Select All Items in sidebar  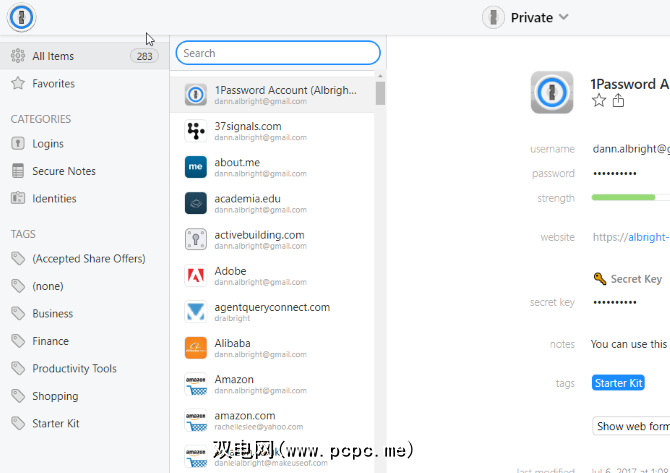tap(85, 56)
